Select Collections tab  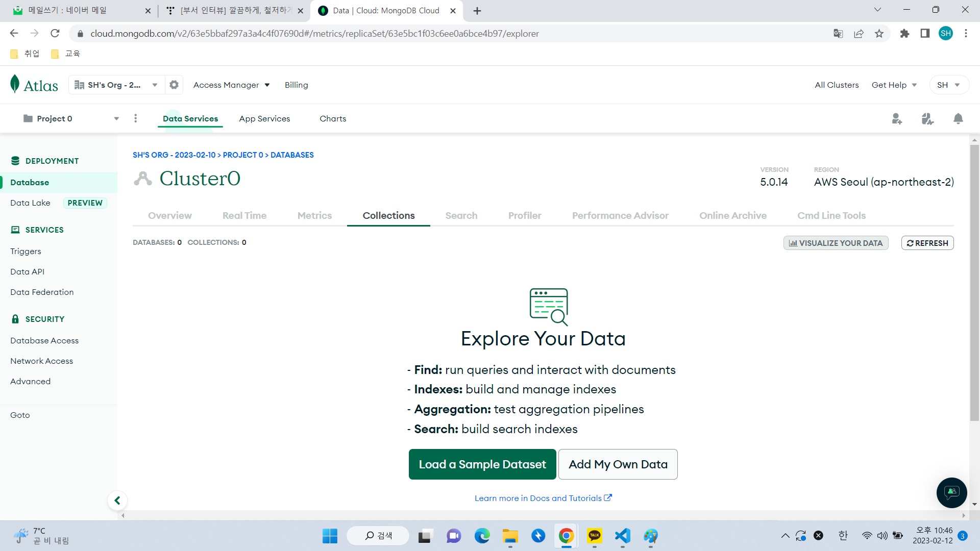pos(388,216)
